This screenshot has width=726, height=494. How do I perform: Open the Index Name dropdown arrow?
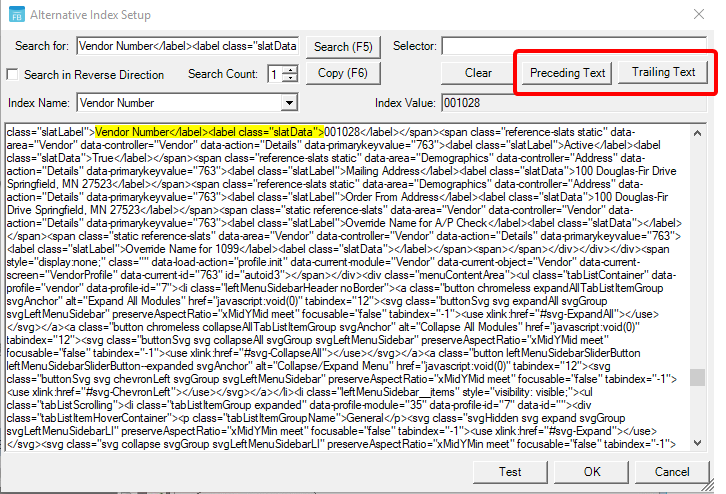point(289,103)
